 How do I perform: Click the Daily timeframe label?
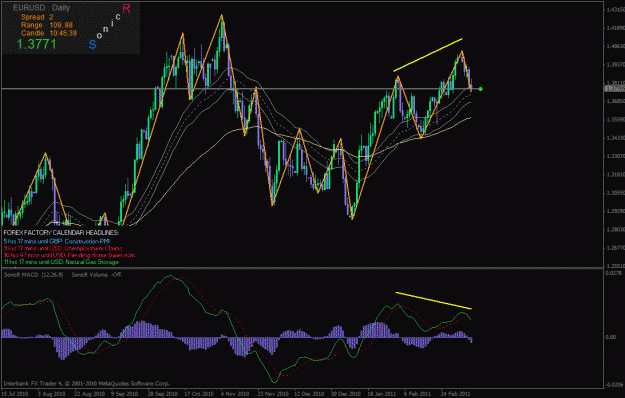tap(61, 8)
